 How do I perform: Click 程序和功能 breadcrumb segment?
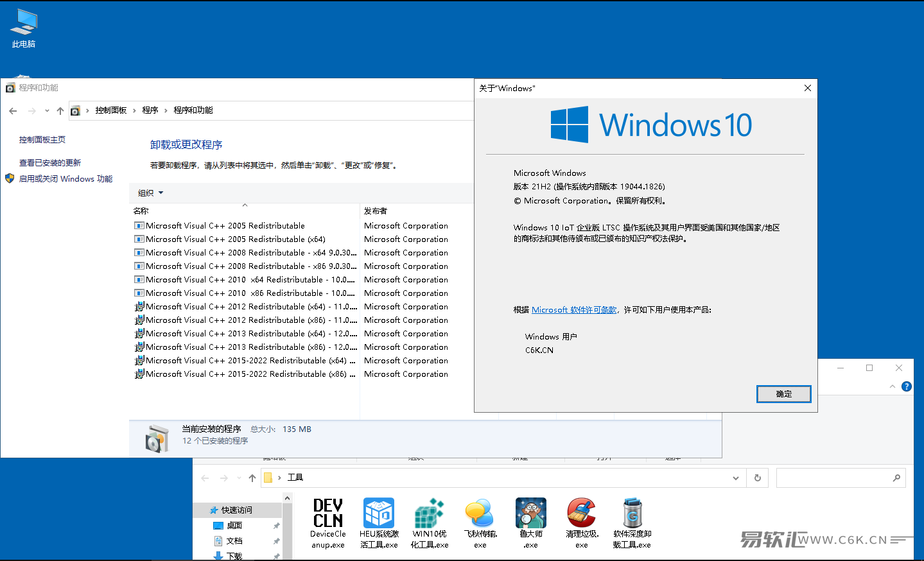tap(193, 110)
